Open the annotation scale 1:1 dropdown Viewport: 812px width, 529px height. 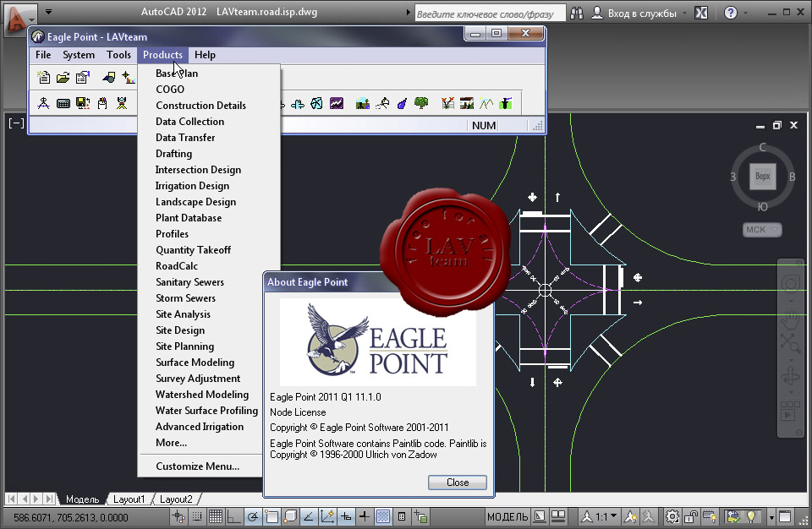click(x=601, y=516)
